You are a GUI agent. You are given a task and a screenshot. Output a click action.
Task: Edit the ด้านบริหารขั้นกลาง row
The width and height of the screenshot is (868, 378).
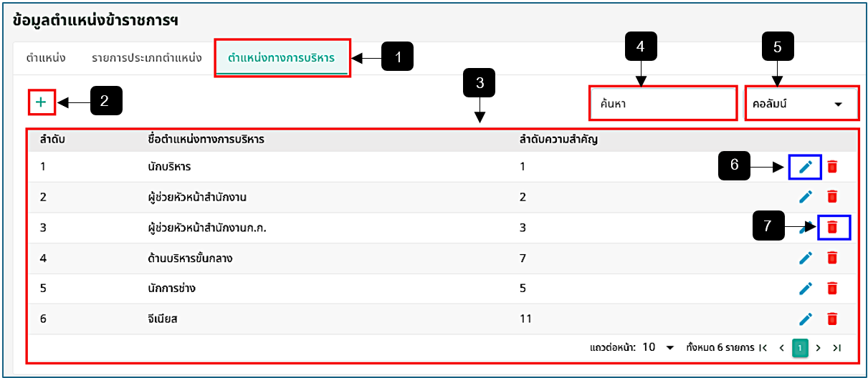806,258
